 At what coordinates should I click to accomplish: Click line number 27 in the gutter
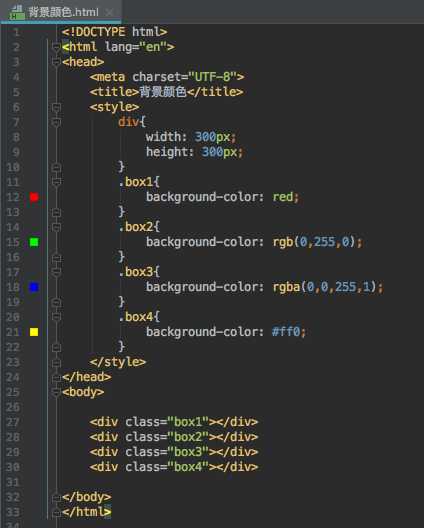13,422
